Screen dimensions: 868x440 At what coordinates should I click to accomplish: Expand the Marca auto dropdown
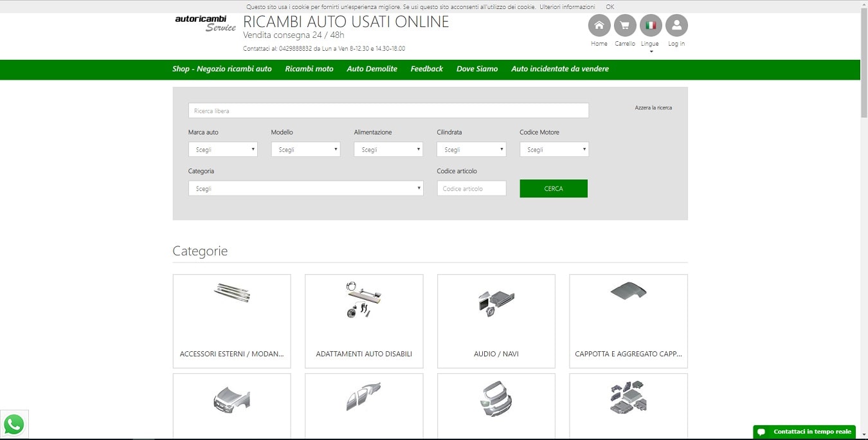[222, 150]
